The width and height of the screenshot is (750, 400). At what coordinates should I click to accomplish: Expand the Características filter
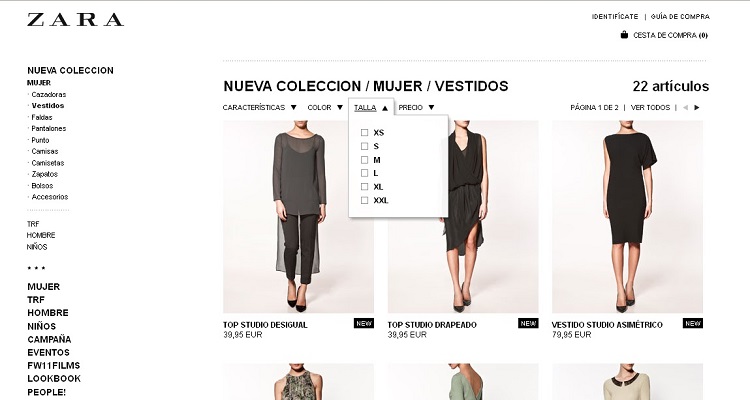coord(259,108)
